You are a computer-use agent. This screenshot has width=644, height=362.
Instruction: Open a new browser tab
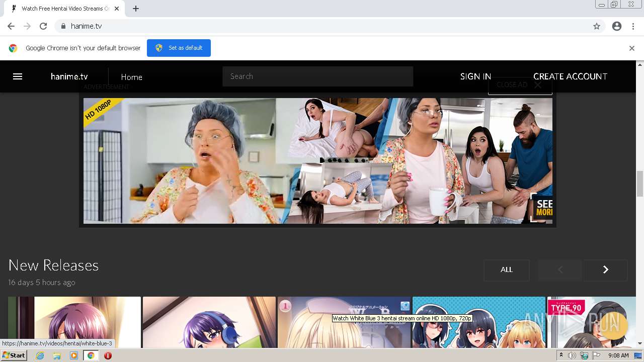136,9
